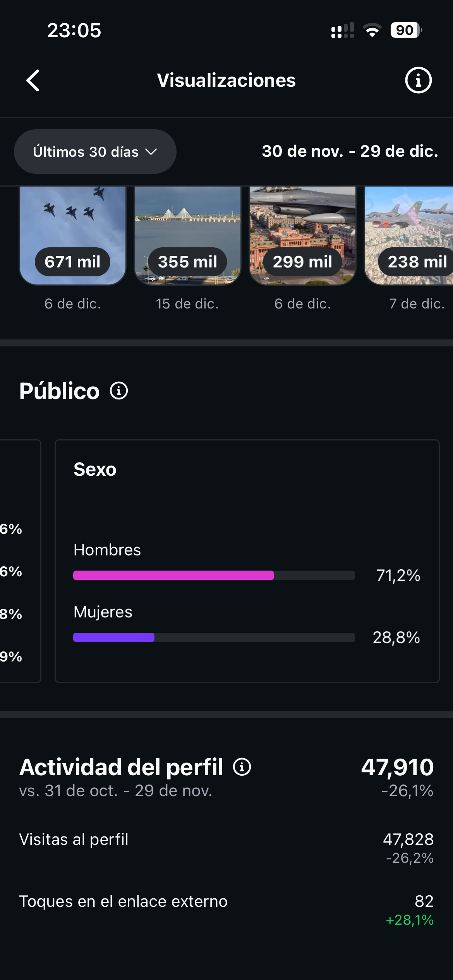453x980 pixels.
Task: Tap the battery indicator showing 90
Action: point(406,30)
